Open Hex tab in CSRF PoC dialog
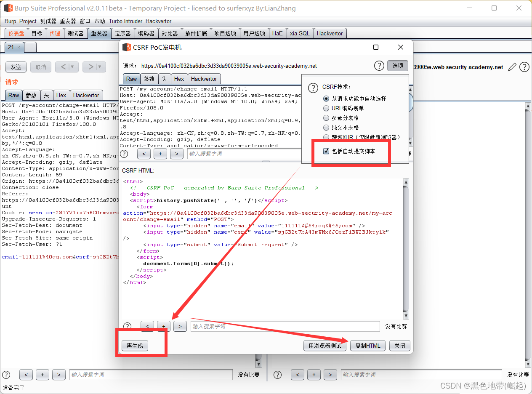The width and height of the screenshot is (532, 394). tap(179, 79)
